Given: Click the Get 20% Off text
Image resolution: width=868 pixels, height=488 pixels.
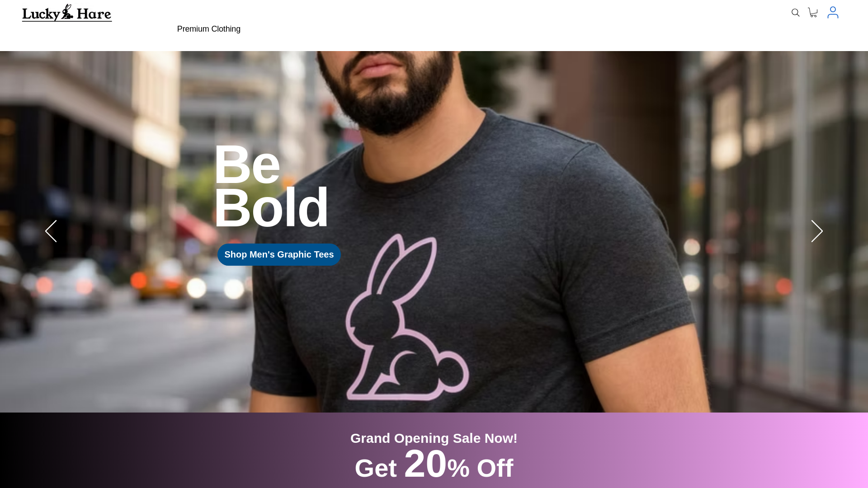Looking at the screenshot, I should click(434, 465).
